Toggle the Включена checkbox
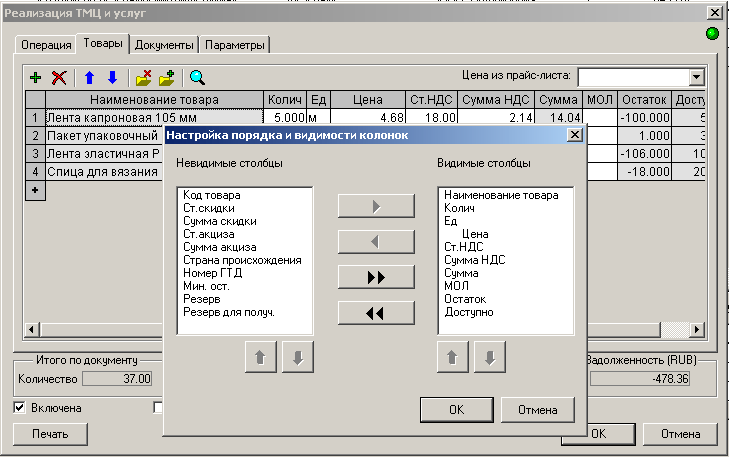The image size is (729, 457). click(x=19, y=408)
